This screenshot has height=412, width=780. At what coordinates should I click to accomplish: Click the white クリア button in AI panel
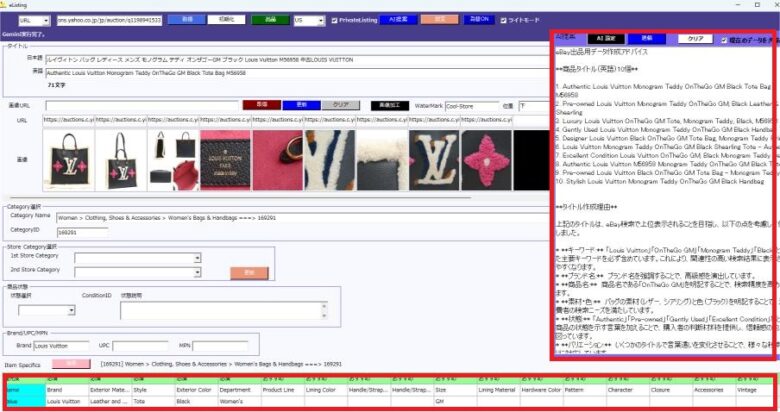pyautogui.click(x=695, y=39)
